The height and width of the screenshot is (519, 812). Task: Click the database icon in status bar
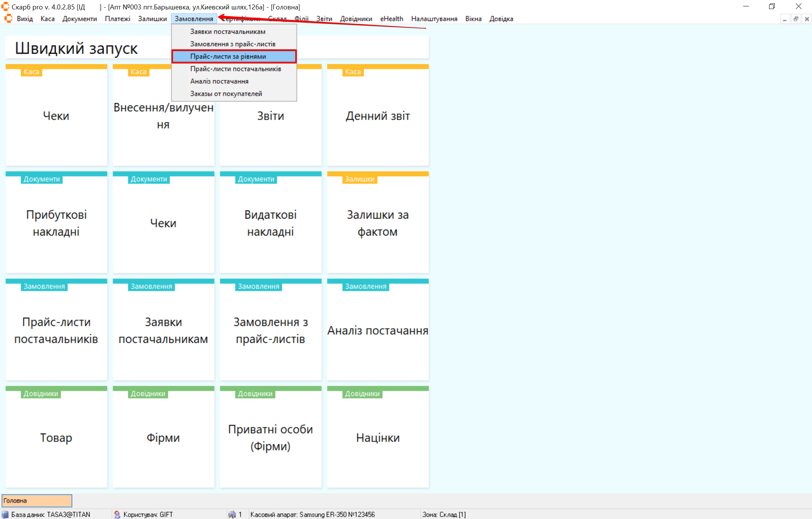(x=5, y=514)
